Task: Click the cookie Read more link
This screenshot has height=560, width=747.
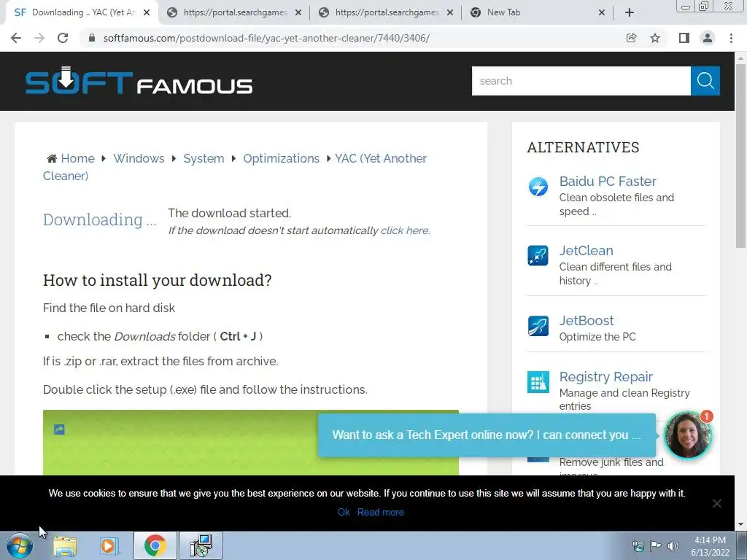Action: point(380,513)
